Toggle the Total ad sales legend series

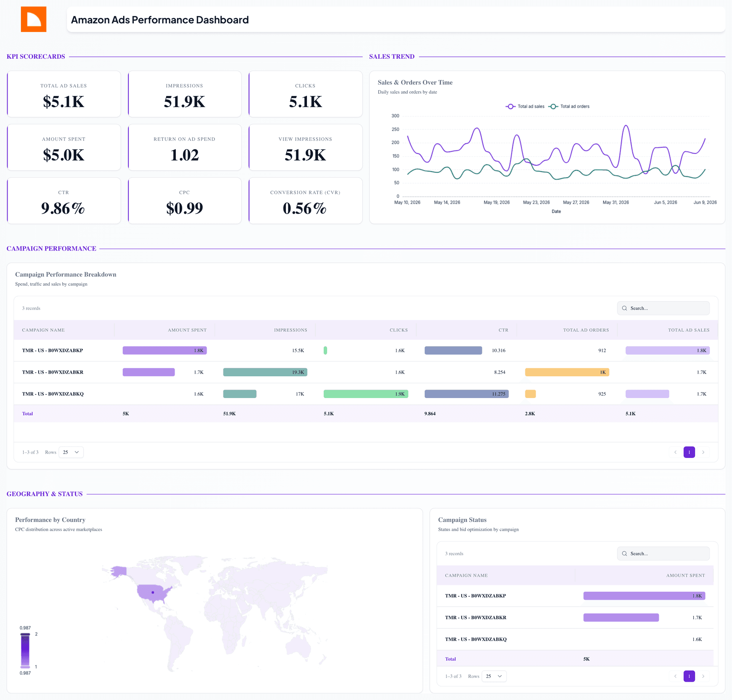(525, 106)
